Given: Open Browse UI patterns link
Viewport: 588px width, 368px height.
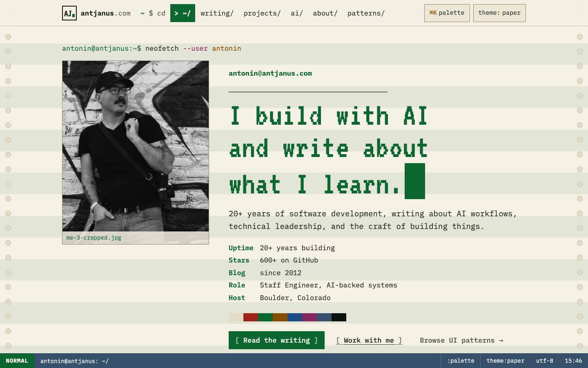Looking at the screenshot, I should point(461,340).
